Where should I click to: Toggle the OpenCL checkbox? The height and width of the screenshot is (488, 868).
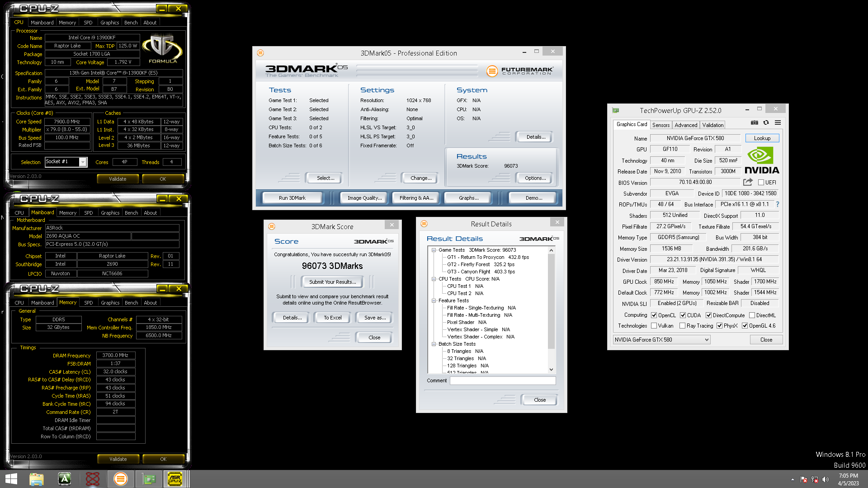pyautogui.click(x=654, y=315)
